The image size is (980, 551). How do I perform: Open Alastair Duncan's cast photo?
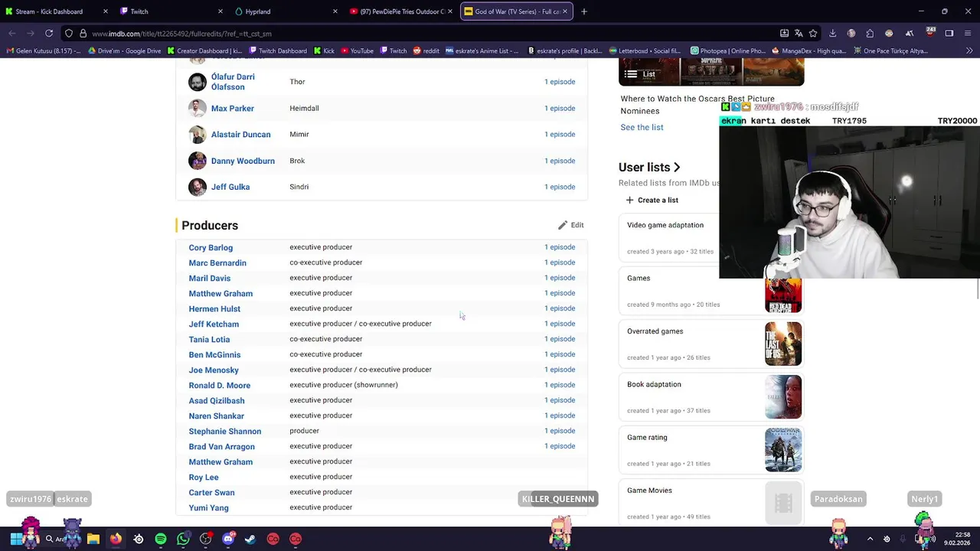point(198,135)
